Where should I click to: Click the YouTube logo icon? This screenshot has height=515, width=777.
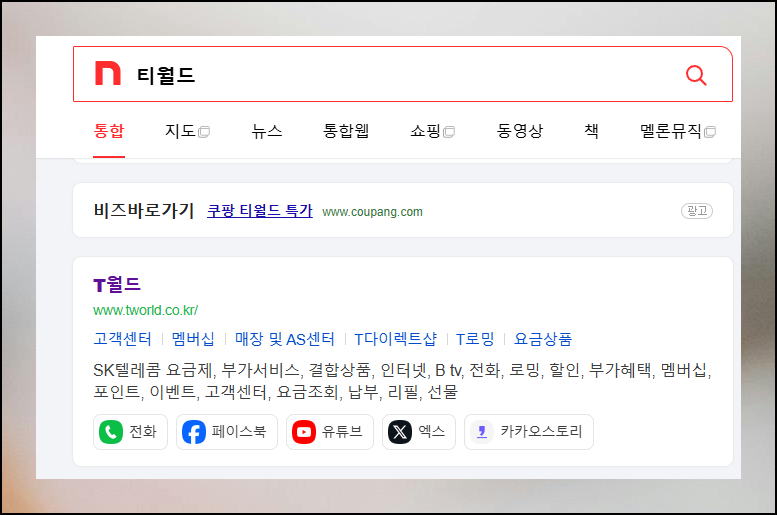pyautogui.click(x=304, y=432)
